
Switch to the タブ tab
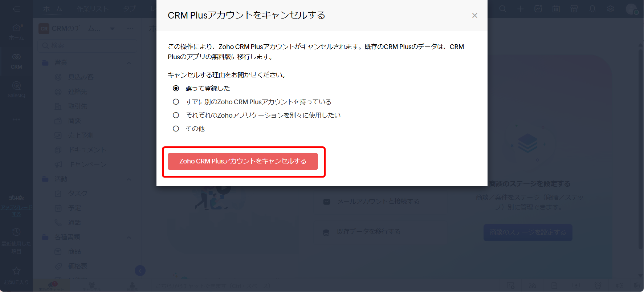coord(129,9)
